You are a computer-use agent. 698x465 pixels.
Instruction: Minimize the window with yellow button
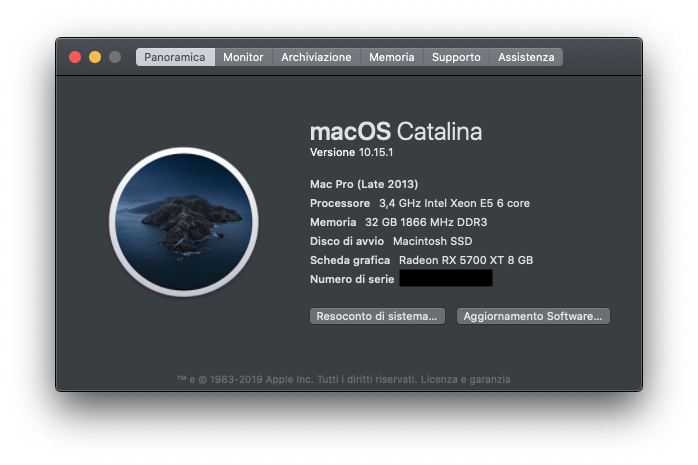tap(95, 57)
